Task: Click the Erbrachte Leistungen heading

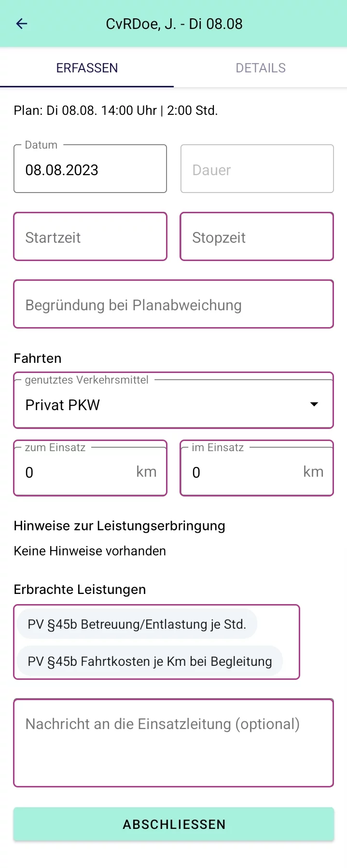Action: tap(80, 590)
